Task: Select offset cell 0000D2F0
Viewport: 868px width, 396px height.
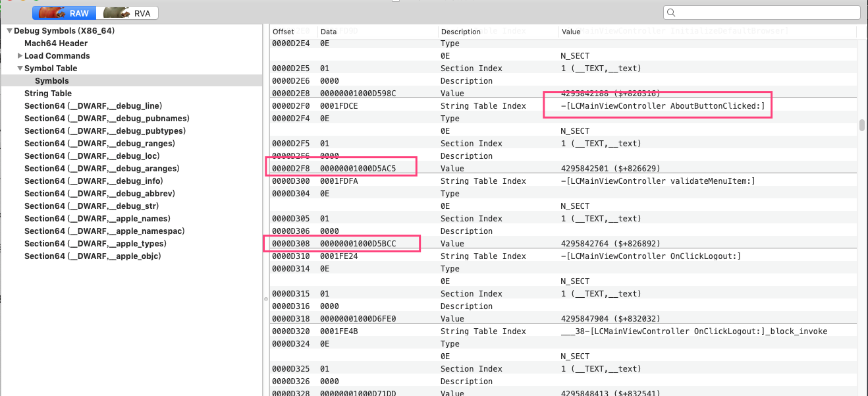Action: pos(290,106)
